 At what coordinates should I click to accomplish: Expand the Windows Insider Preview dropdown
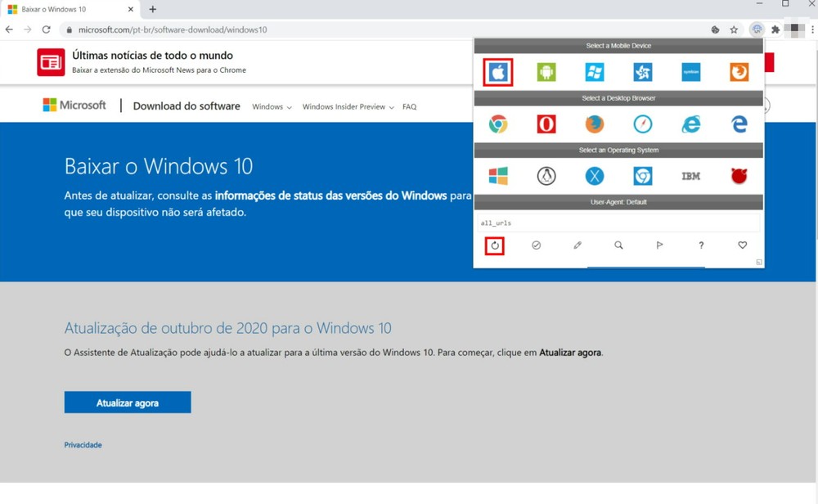(x=344, y=106)
